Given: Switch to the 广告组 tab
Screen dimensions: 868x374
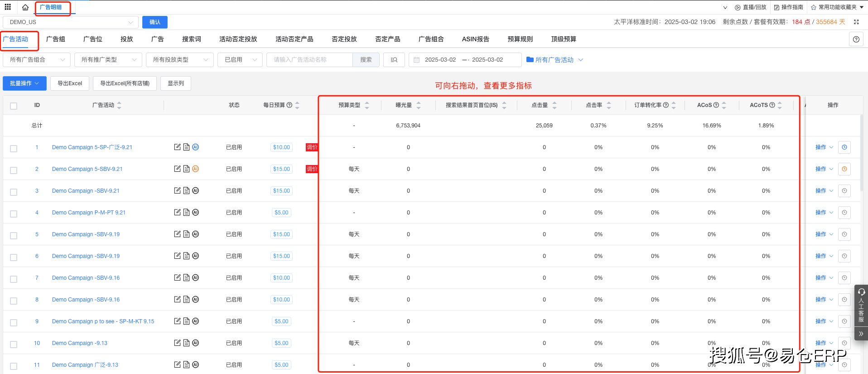Looking at the screenshot, I should click(56, 39).
